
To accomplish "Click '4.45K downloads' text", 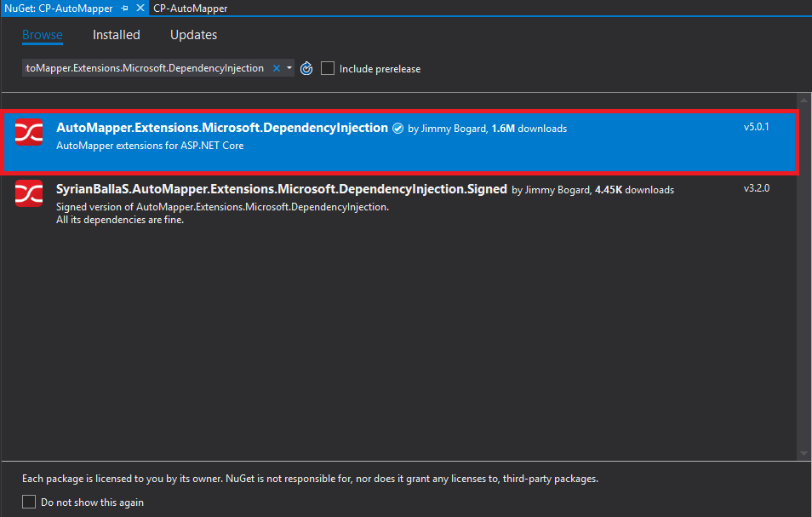I will (x=634, y=190).
